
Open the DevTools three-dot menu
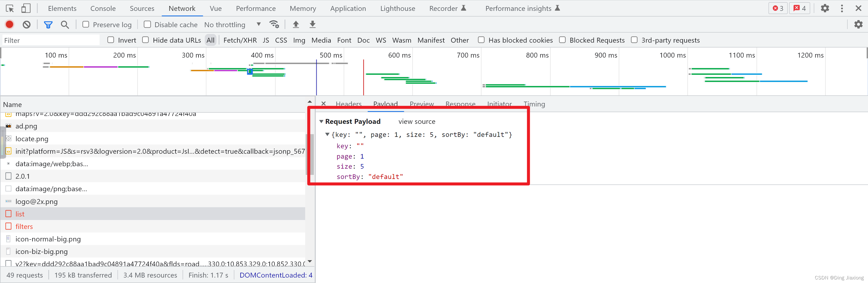[x=842, y=8]
